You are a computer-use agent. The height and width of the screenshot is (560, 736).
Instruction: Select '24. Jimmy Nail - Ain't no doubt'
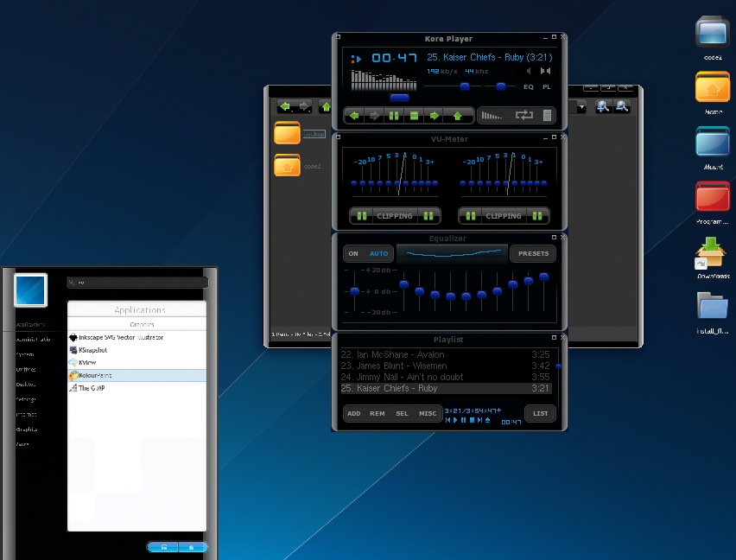[x=445, y=377]
